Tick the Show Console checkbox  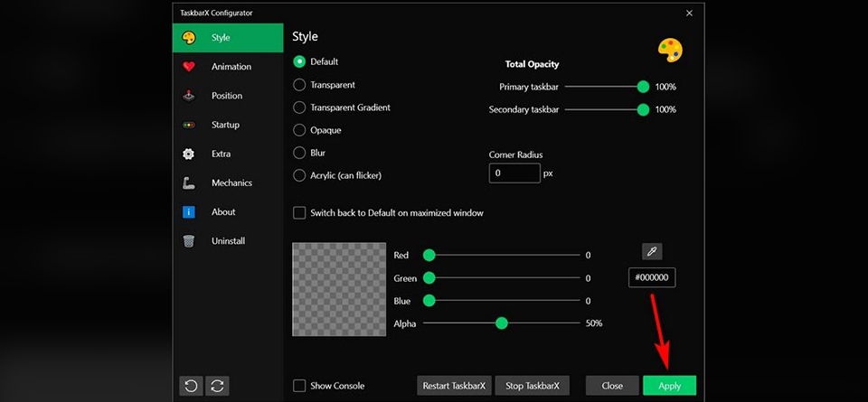[x=299, y=386]
